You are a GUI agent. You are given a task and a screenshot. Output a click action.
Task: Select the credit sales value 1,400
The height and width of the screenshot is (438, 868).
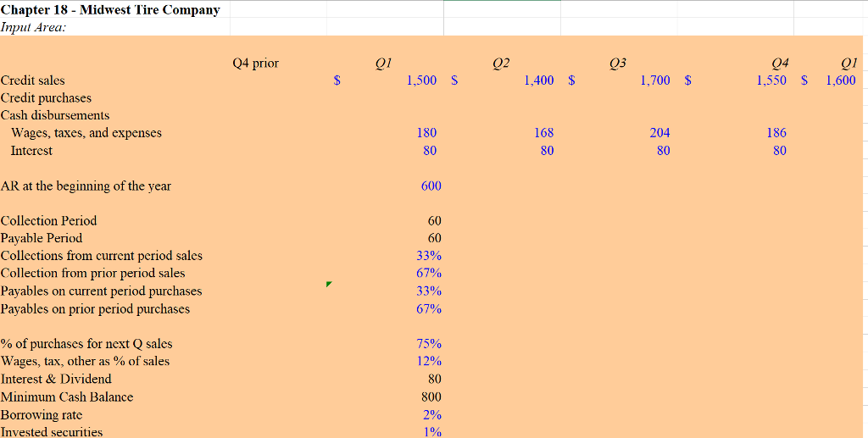pyautogui.click(x=538, y=80)
